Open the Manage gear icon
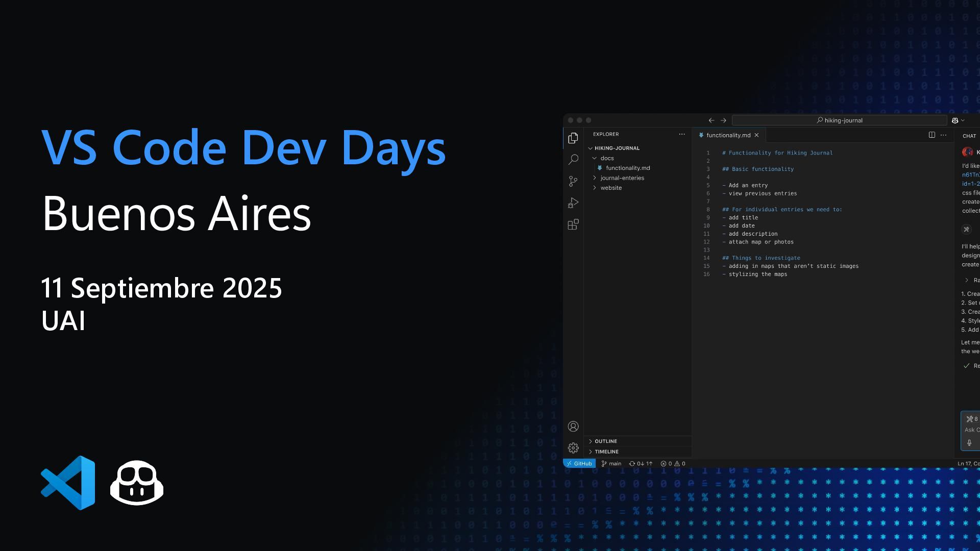The width and height of the screenshot is (980, 551). [x=573, y=448]
